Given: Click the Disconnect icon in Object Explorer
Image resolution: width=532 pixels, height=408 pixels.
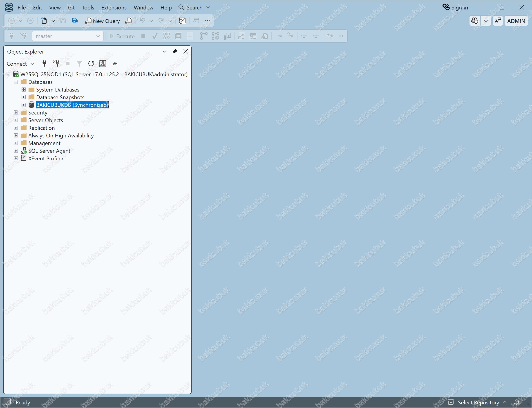Looking at the screenshot, I should tap(56, 64).
